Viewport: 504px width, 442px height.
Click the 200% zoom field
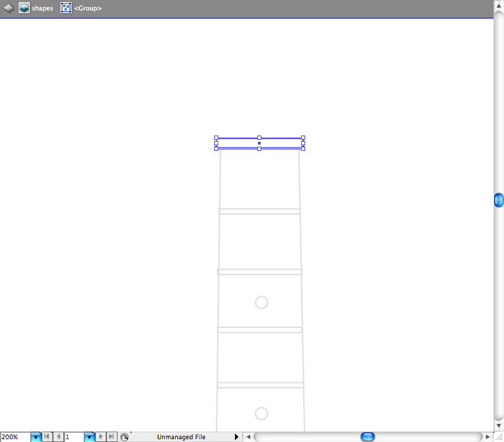[15, 437]
